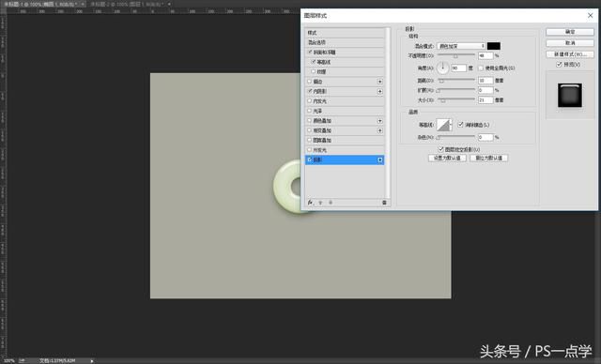Select Blending Options (混合选项) in styles list

345,42
